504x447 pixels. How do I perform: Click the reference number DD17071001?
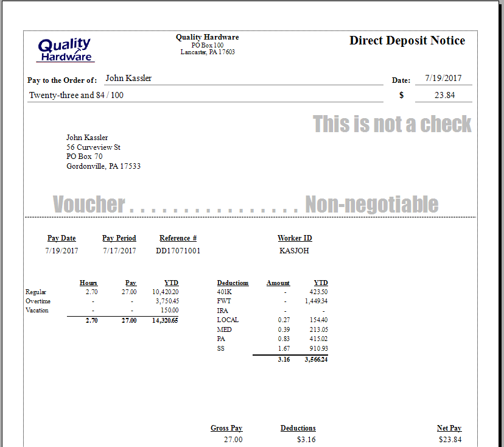click(x=178, y=250)
